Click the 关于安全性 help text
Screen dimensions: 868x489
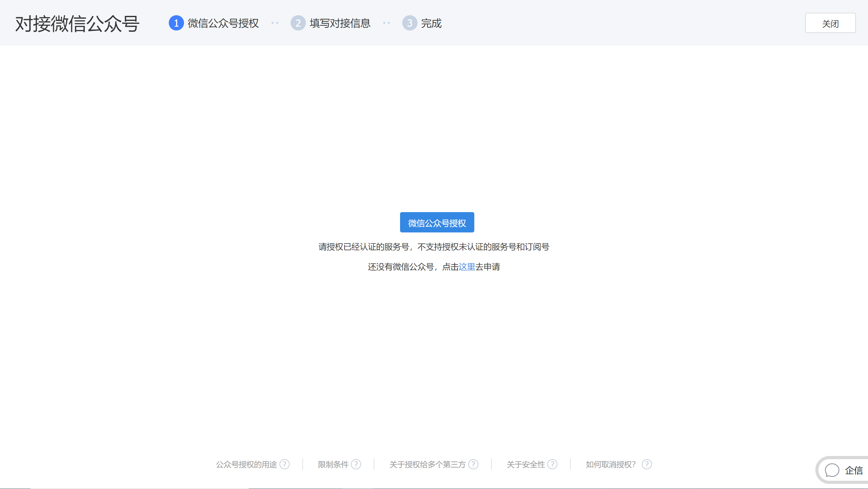coord(526,464)
